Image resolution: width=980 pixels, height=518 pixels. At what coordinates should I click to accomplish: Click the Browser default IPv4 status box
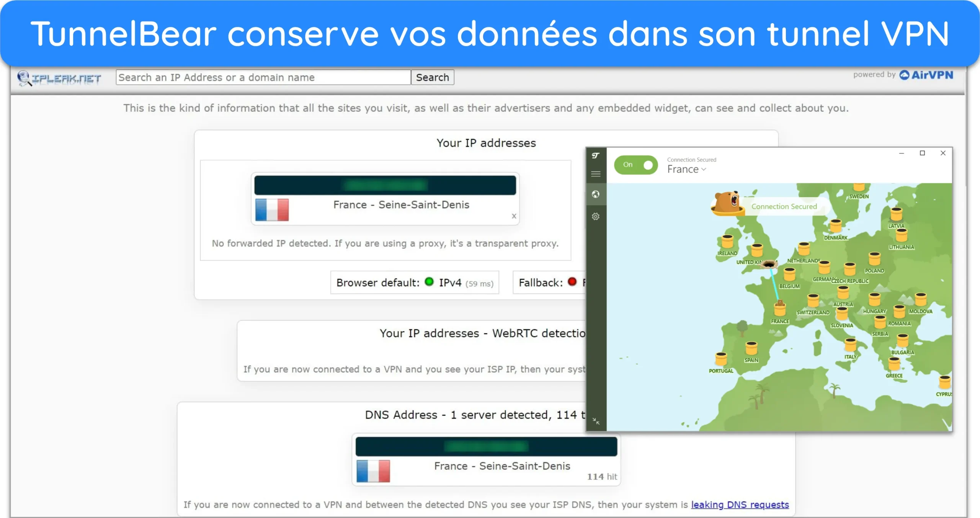click(415, 283)
